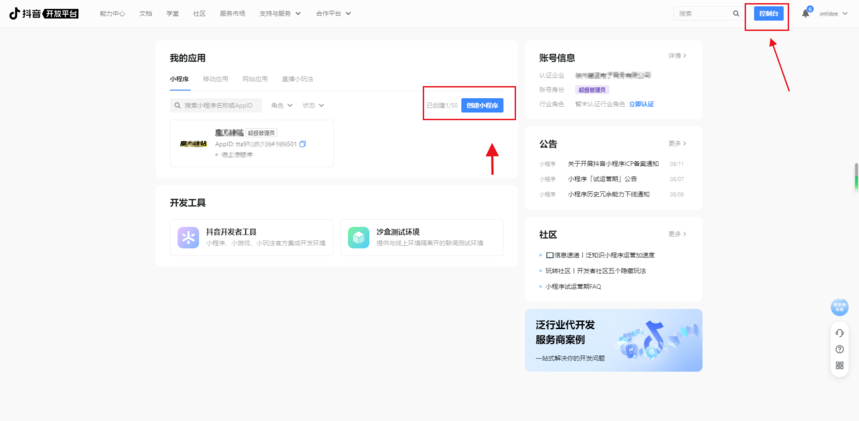The image size is (859, 421).
Task: Open 抖音开发者工具 via its purple icon
Action: (188, 237)
